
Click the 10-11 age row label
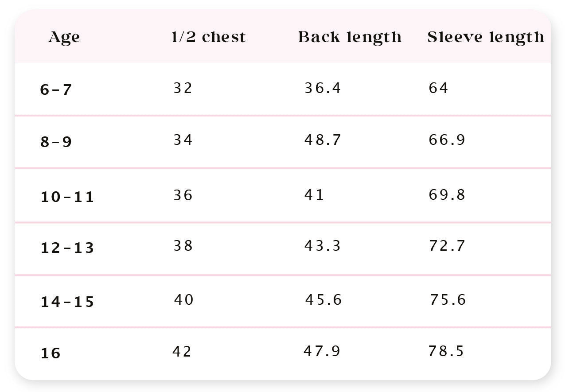[x=67, y=197]
